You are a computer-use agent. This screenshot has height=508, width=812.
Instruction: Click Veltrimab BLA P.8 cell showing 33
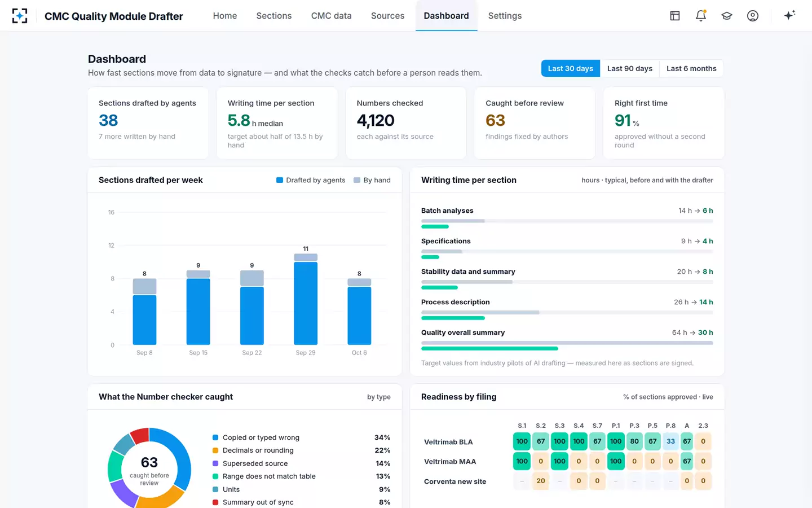(x=670, y=441)
